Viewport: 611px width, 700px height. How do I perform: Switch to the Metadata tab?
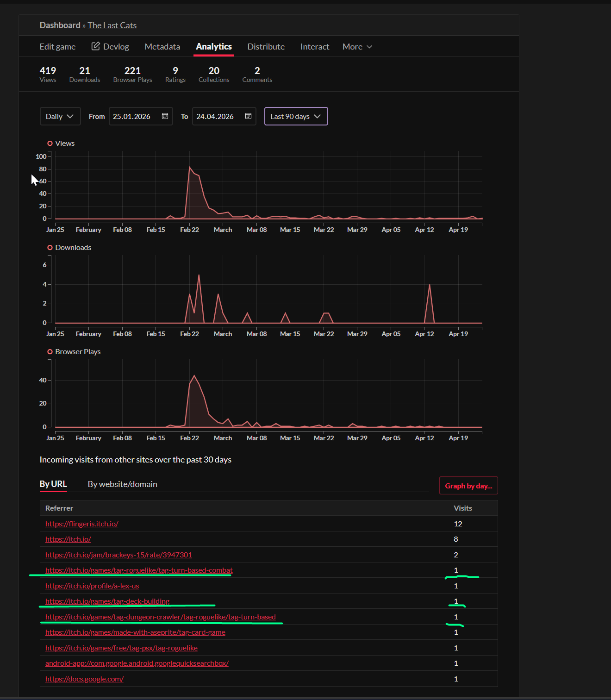click(162, 47)
